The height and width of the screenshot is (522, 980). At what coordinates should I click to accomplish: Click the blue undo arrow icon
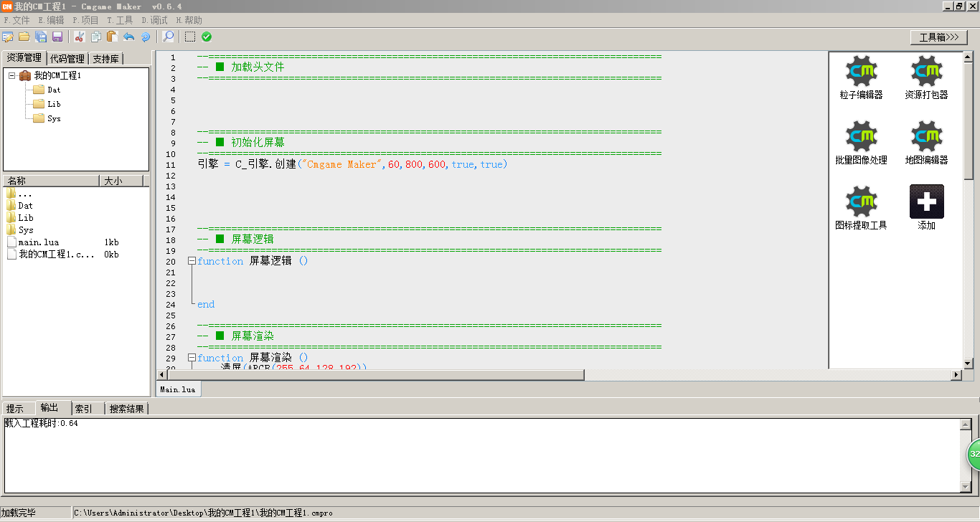(x=129, y=37)
